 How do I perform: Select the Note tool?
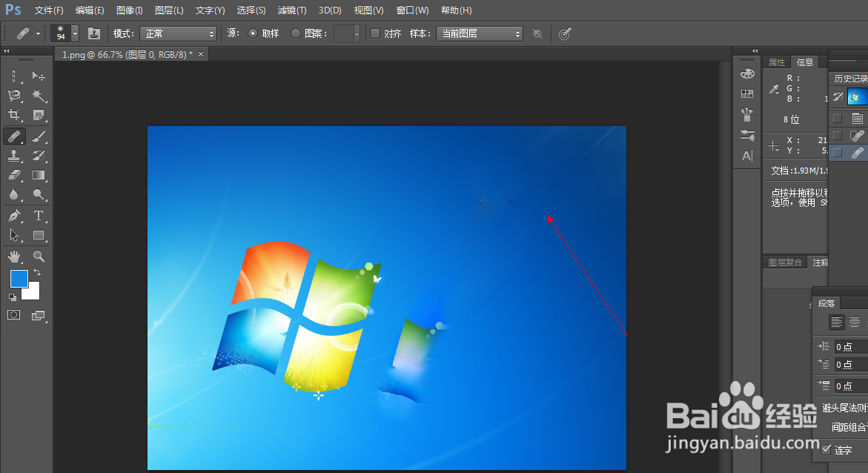point(39,115)
